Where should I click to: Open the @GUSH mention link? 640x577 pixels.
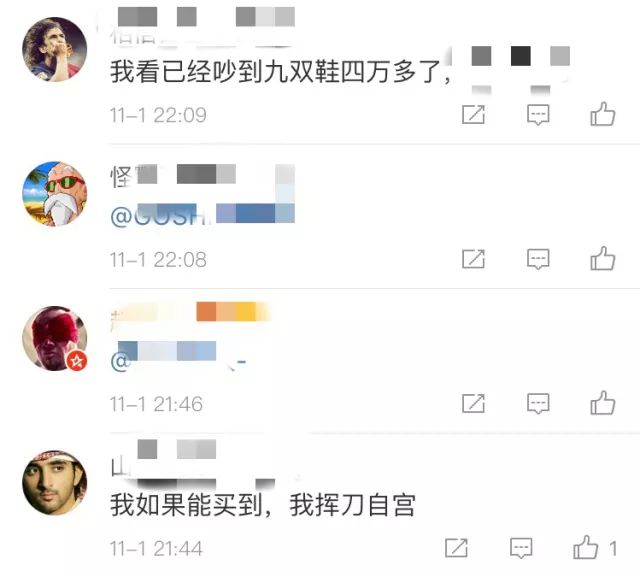[x=202, y=214]
